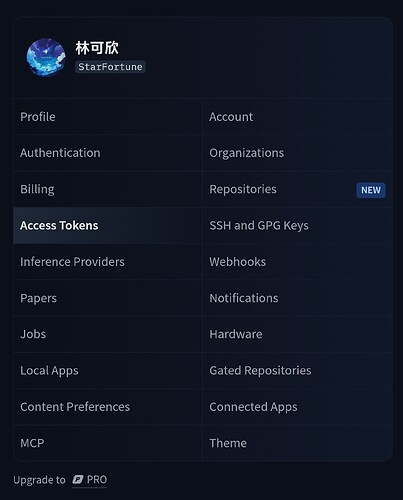Click the StarFortune username tag
Image resolution: width=403 pixels, height=500 pixels.
pyautogui.click(x=110, y=67)
